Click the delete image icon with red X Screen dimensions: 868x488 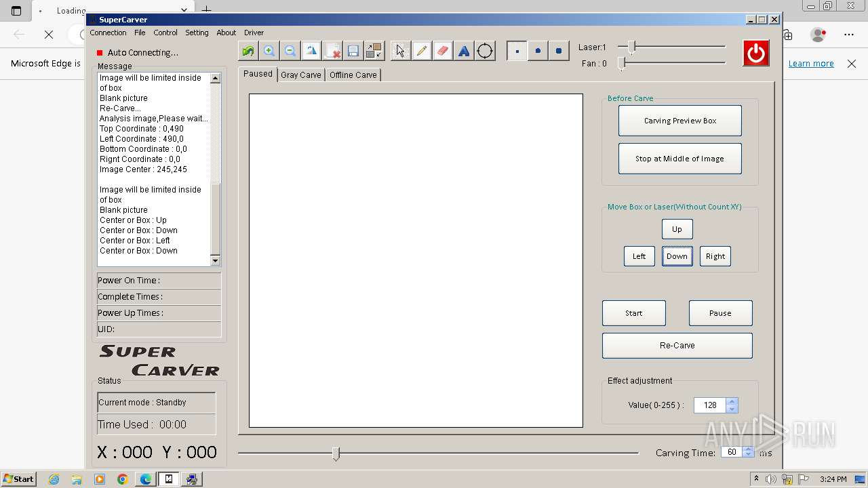tap(332, 51)
